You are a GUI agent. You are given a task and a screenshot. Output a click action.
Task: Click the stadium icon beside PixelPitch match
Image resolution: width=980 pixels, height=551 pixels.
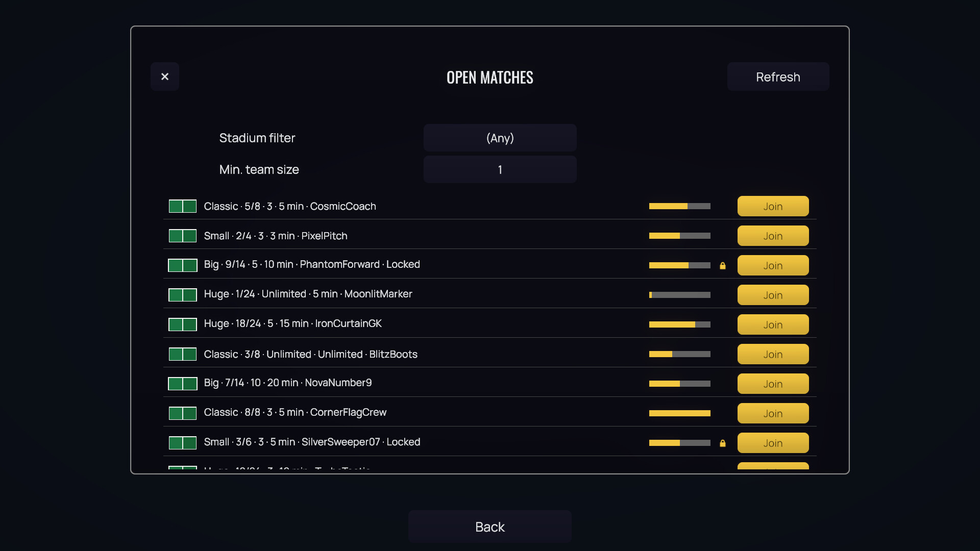(x=183, y=236)
